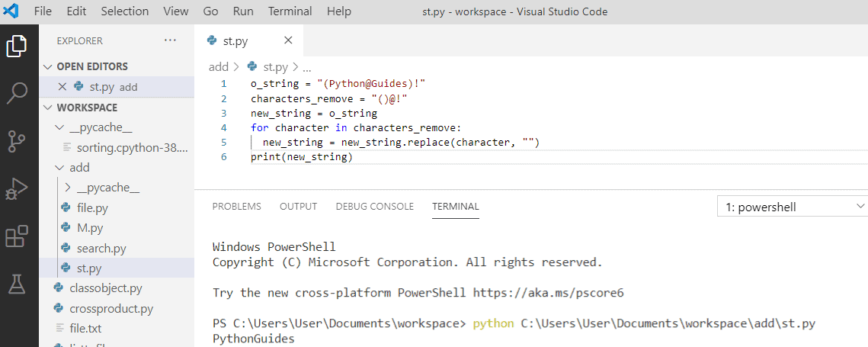The width and height of the screenshot is (868, 347).
Task: Click the for character loop line
Action: pos(355,128)
